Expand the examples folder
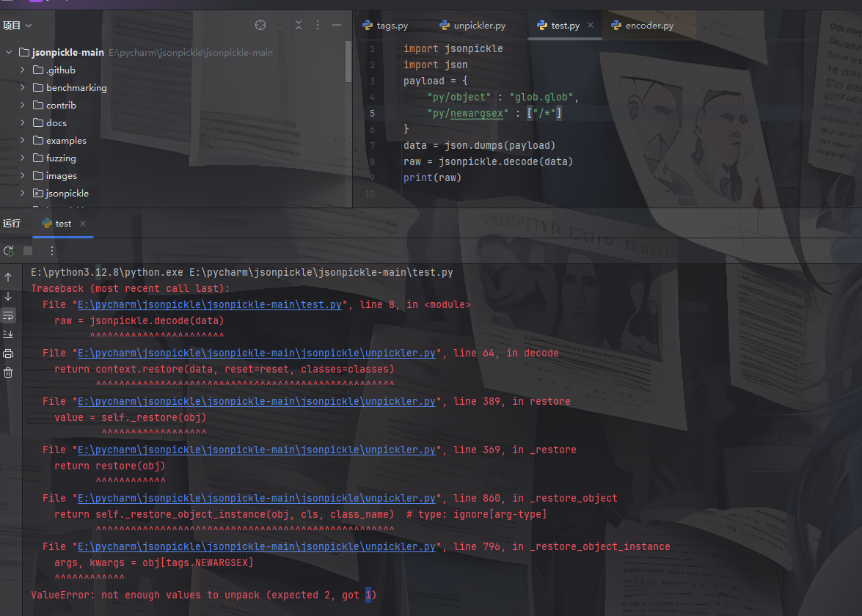862x616 pixels. 23,141
